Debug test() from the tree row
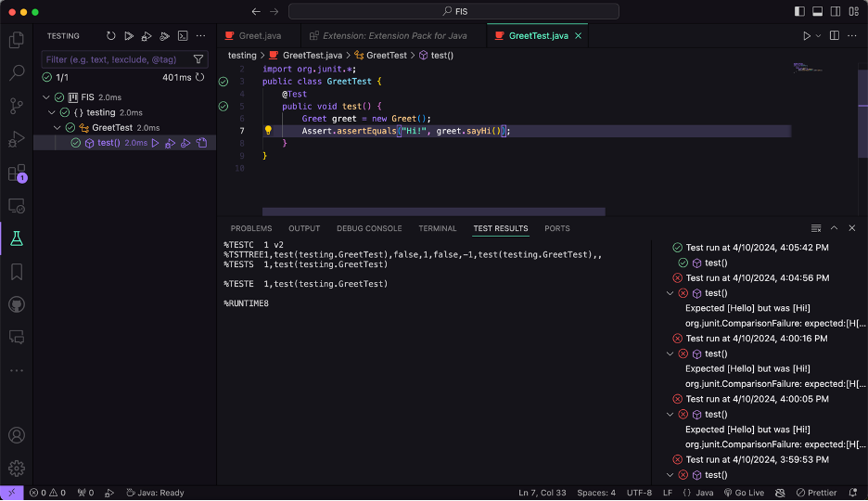868x501 pixels. (x=171, y=143)
